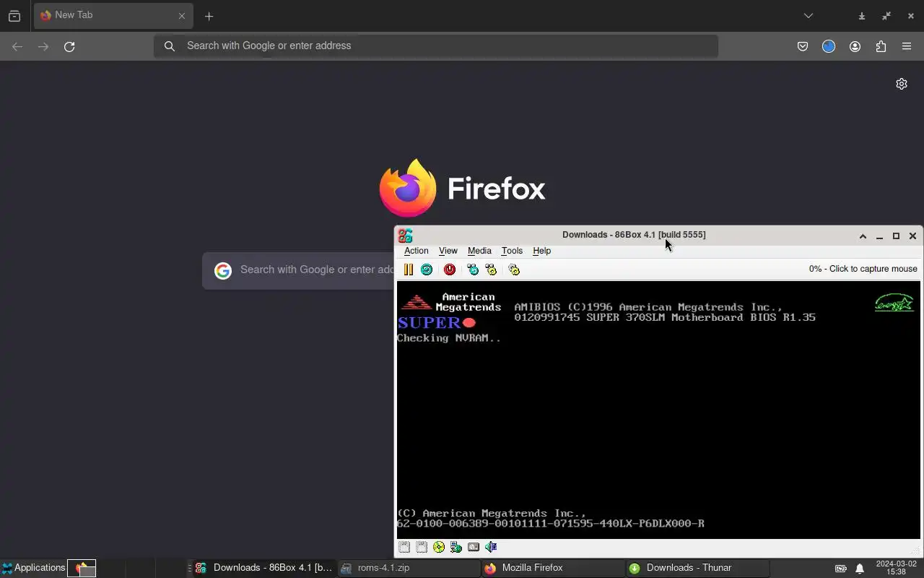Open the Tools menu in 86Box
Image resolution: width=924 pixels, height=578 pixels.
(x=512, y=251)
